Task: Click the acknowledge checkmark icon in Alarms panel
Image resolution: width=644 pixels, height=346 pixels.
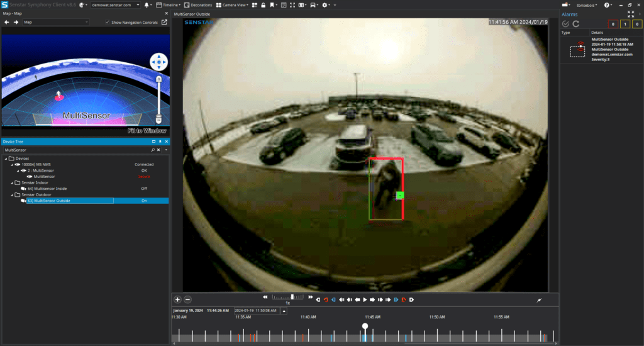Action: pos(565,24)
